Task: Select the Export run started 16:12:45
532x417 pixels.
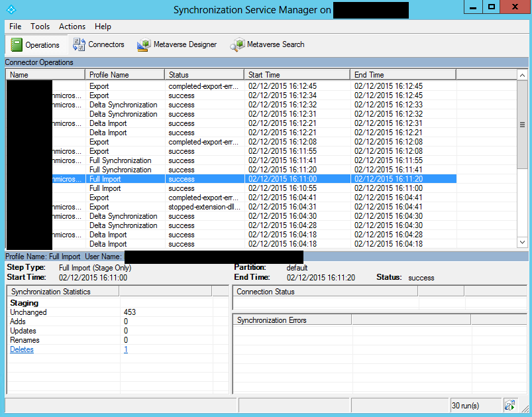Action: (231, 86)
